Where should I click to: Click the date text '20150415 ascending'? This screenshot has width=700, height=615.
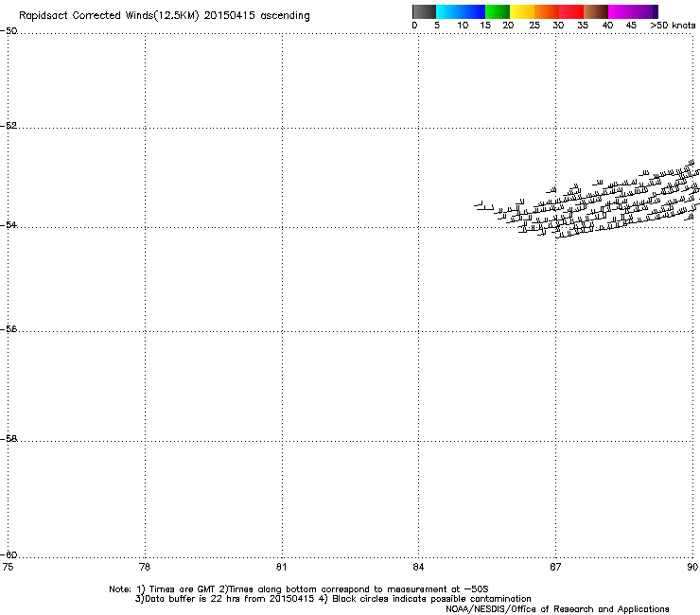pos(256,16)
